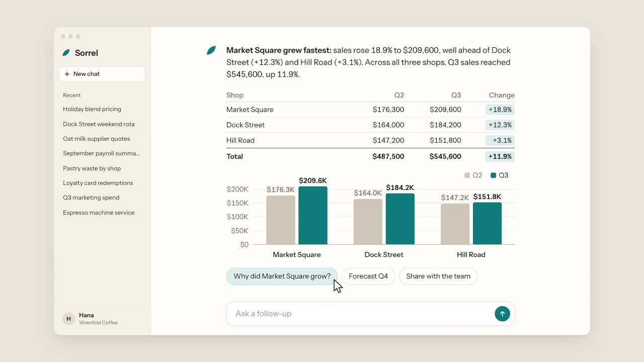The width and height of the screenshot is (644, 362).
Task: Click the Recent section heading
Action: coord(72,95)
